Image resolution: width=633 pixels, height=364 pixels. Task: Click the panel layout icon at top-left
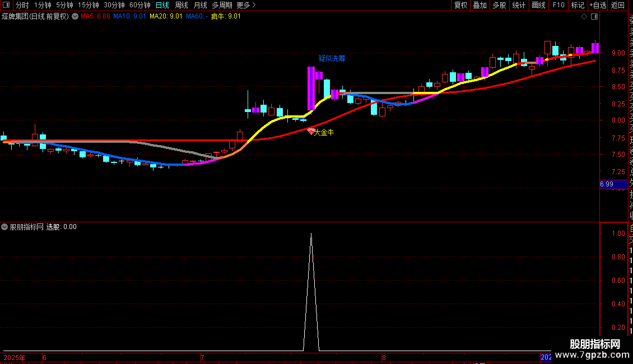point(6,5)
